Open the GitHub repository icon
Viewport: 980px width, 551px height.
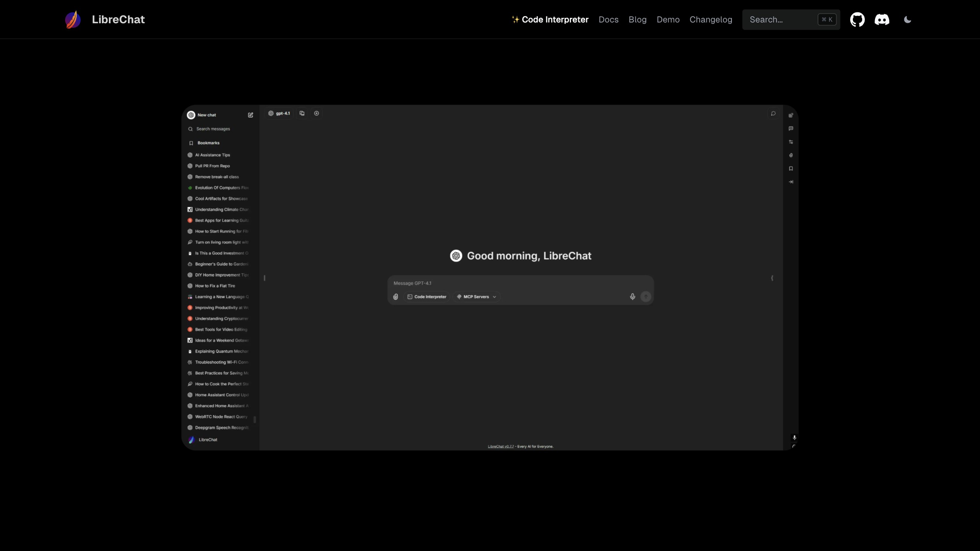coord(857,19)
